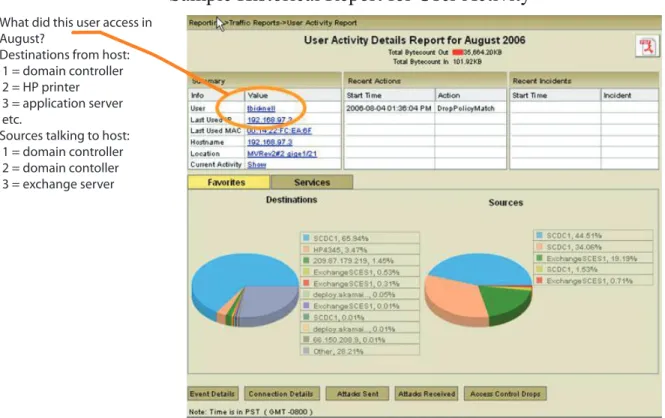Click the Recent Incidents panel title
The height and width of the screenshot is (418, 665).
pos(542,81)
